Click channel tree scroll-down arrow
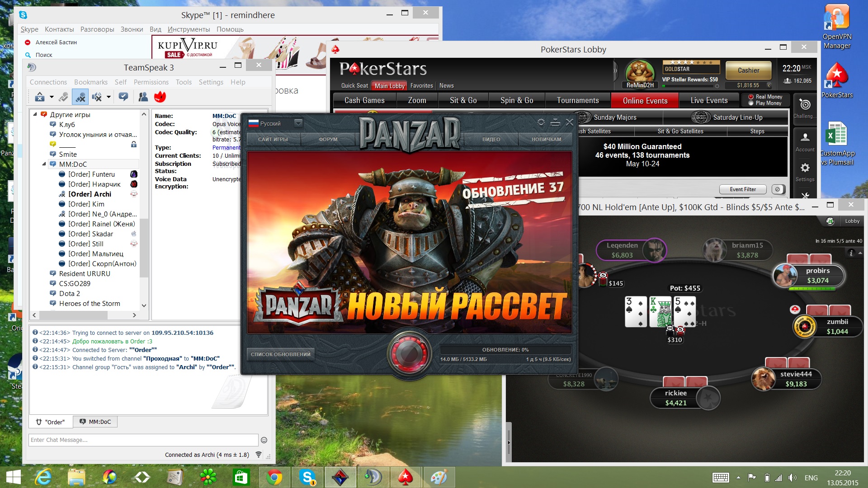 pos(144,305)
